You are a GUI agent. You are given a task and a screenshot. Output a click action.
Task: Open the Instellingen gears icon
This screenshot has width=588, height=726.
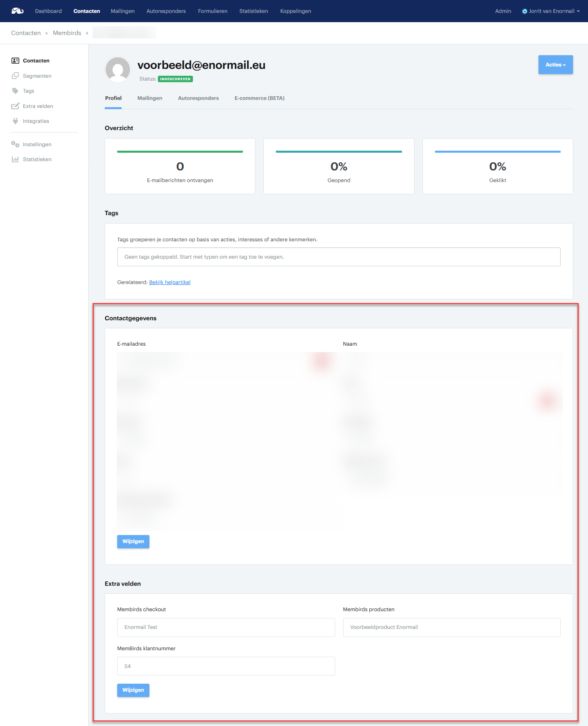click(x=15, y=144)
